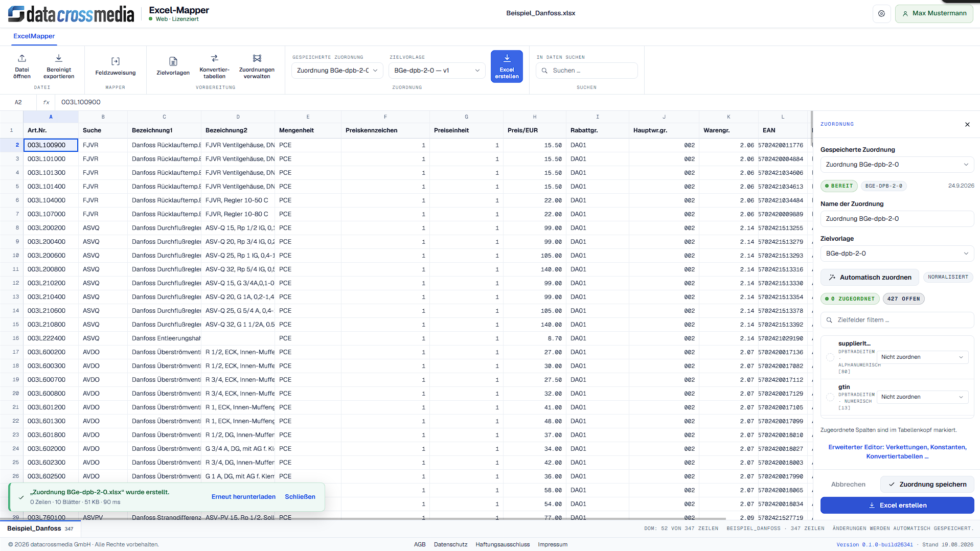The image size is (980, 551).
Task: Click panel Excel erstellen button
Action: [897, 505]
